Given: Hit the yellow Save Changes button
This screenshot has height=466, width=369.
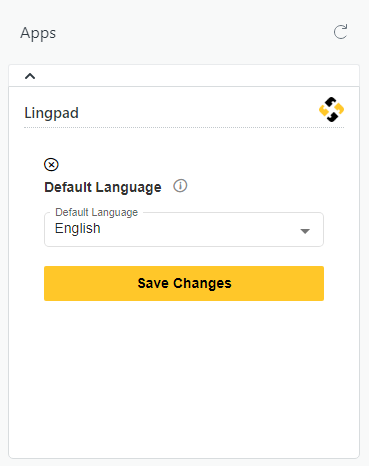Looking at the screenshot, I should click(184, 283).
